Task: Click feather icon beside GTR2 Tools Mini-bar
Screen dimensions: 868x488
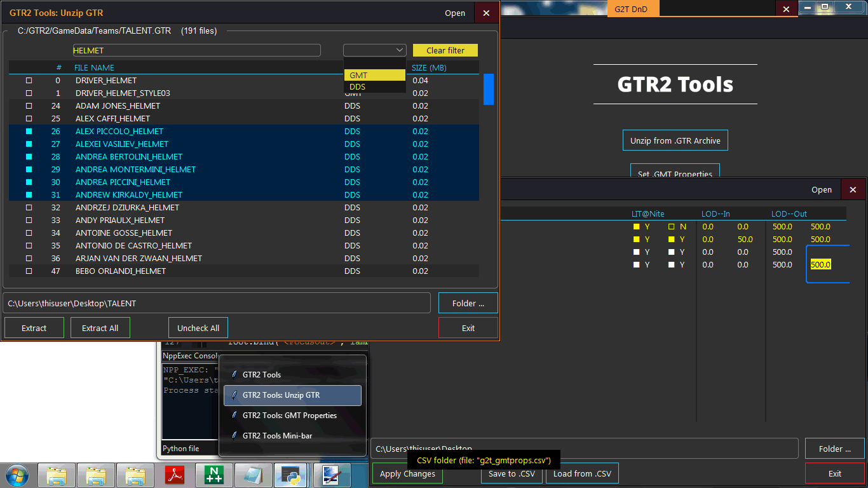Action: click(234, 436)
